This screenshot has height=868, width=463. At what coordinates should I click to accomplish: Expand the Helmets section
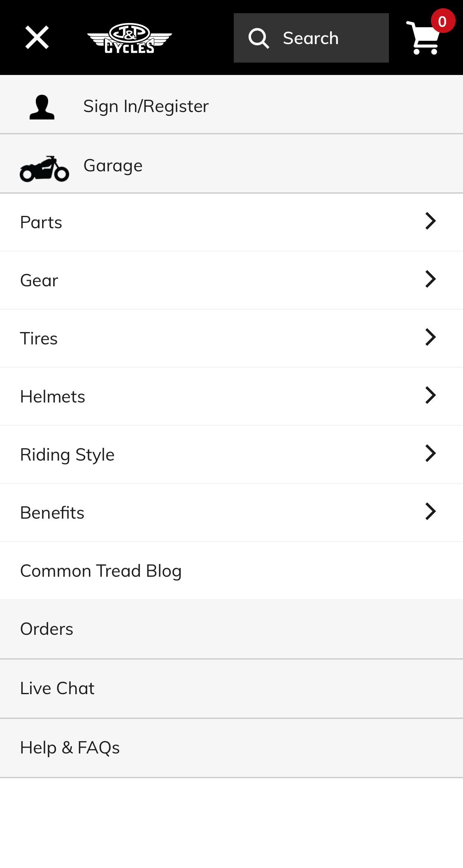430,395
